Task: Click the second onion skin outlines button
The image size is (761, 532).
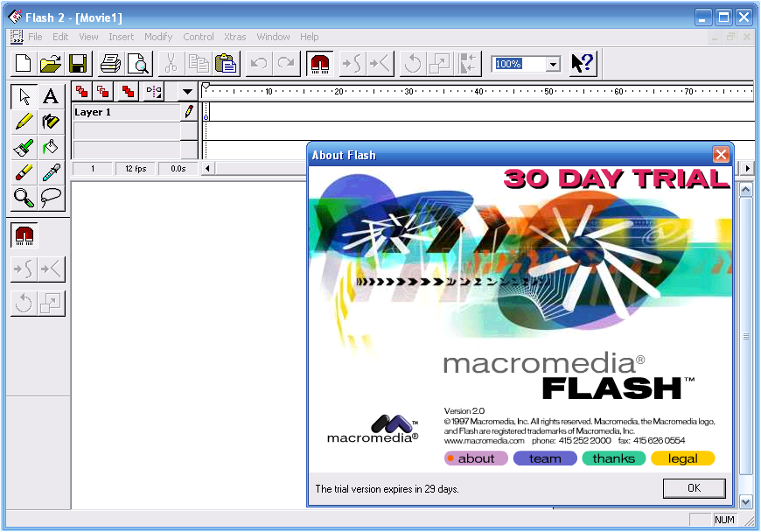Action: (103, 91)
